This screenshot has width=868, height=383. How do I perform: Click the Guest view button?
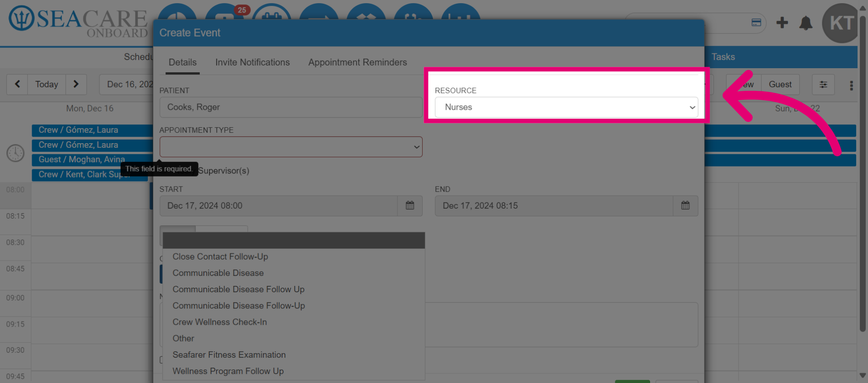[780, 84]
